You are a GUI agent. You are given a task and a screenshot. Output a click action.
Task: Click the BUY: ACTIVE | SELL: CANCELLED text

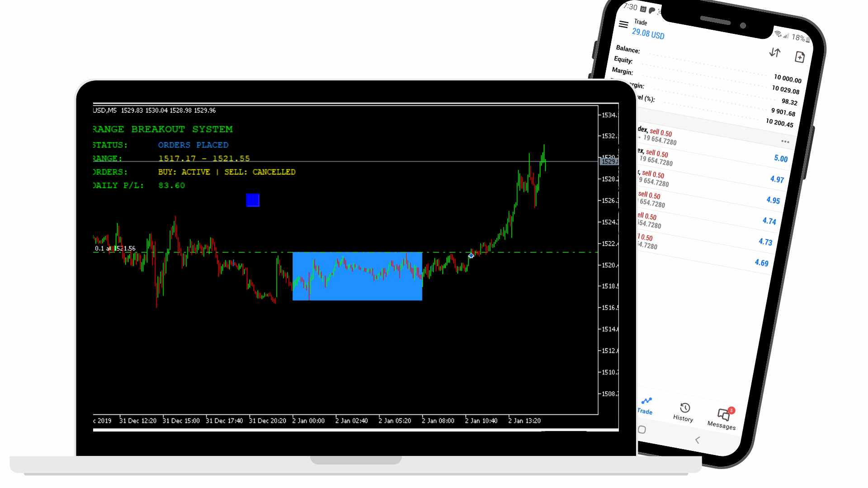pos(226,172)
